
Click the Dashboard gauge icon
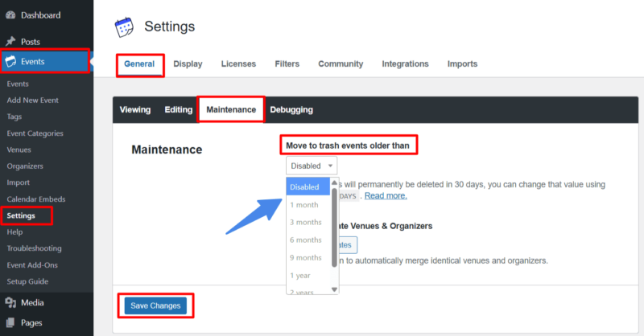[x=10, y=15]
